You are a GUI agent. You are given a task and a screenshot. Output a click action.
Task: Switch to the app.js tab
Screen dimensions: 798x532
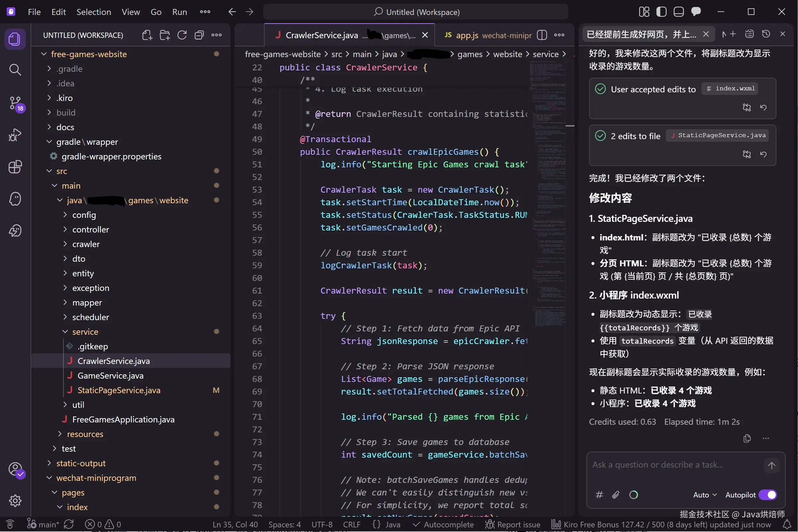tap(468, 35)
